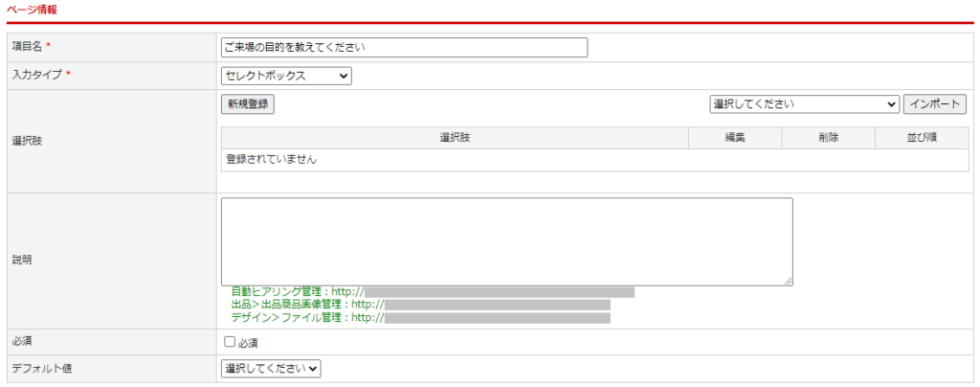This screenshot has width=980, height=387.
Task: Click the インポート button
Action: pyautogui.click(x=935, y=103)
